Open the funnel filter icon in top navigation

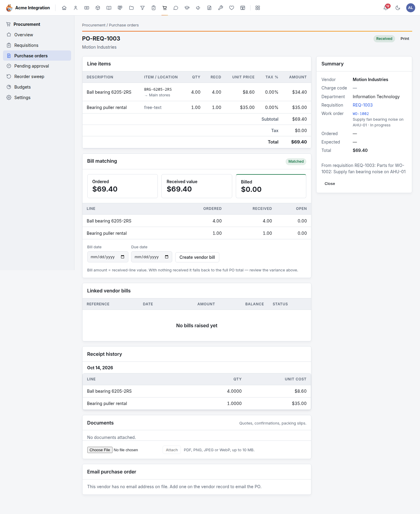[142, 8]
